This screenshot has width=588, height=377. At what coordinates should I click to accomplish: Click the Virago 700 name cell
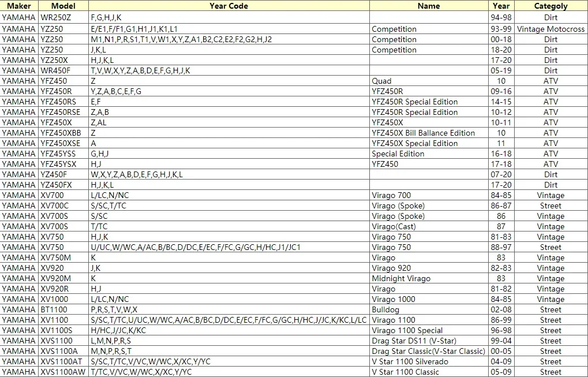point(429,196)
